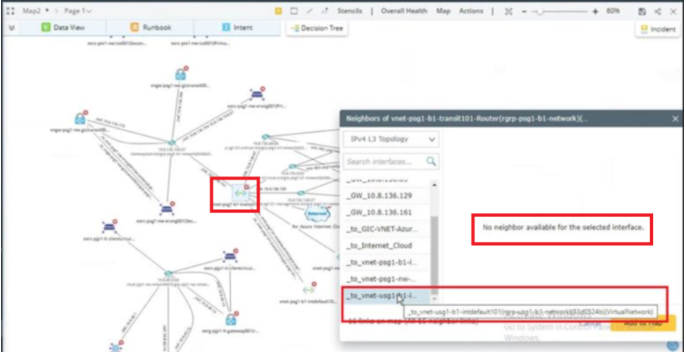Viewport: 686px width, 360px height.
Task: Open the Runbook tab
Action: pyautogui.click(x=150, y=27)
